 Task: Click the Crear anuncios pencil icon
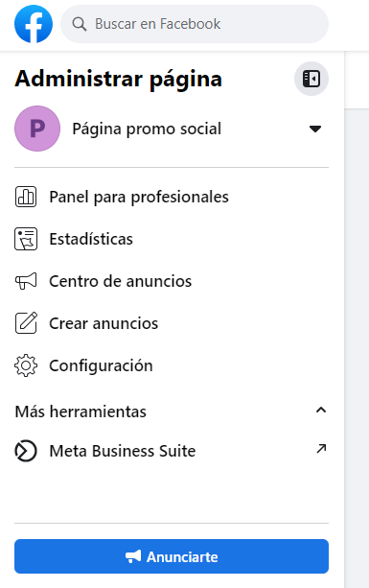pos(26,323)
